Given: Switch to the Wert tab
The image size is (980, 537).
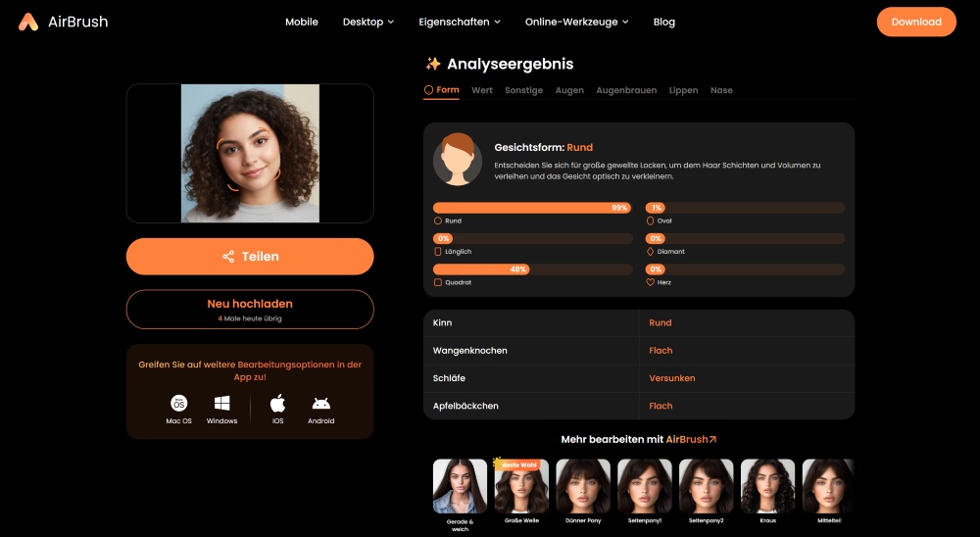Looking at the screenshot, I should (482, 90).
